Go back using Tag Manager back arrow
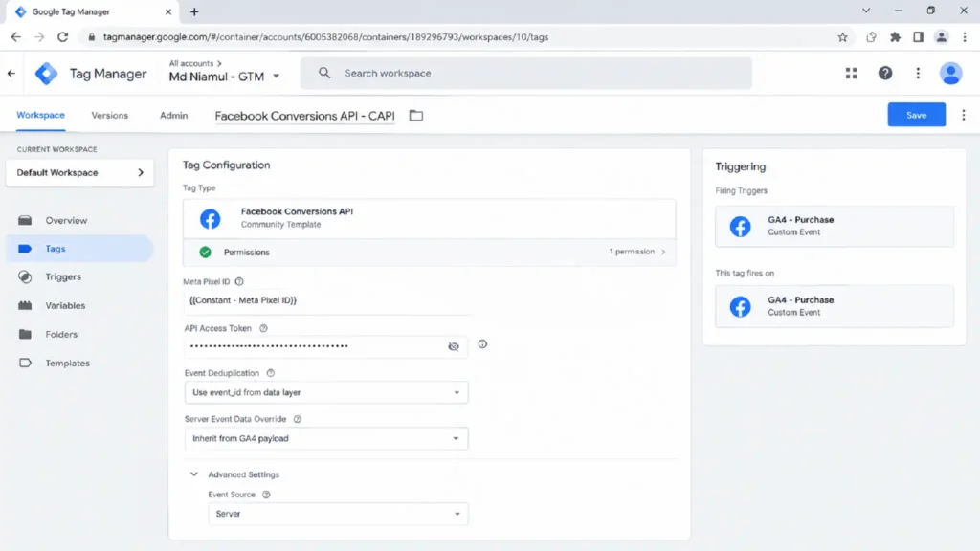 pyautogui.click(x=11, y=74)
